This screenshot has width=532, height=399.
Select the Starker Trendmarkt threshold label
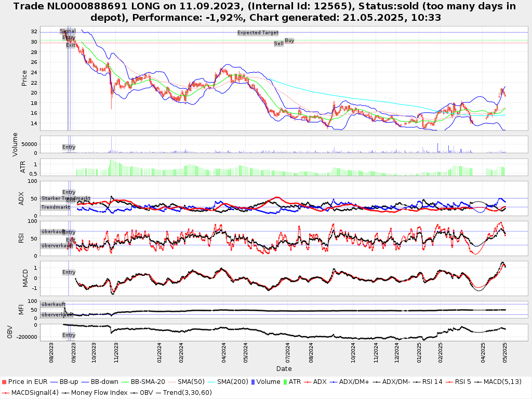(66, 198)
